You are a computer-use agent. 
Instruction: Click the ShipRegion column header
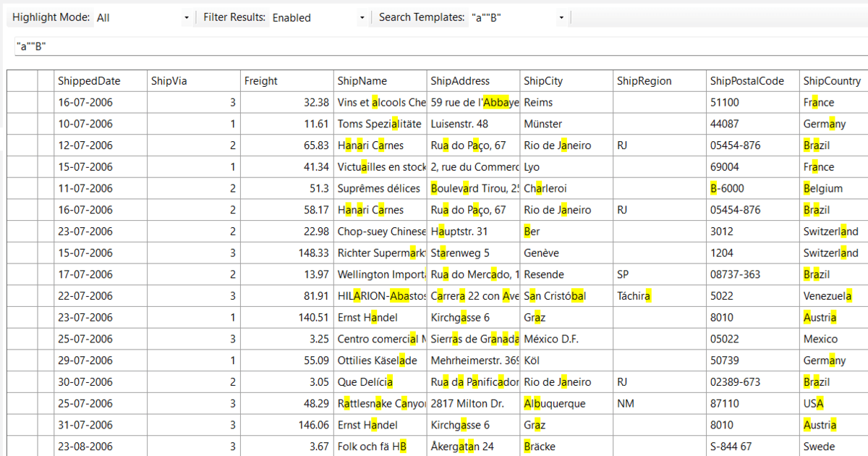click(658, 80)
